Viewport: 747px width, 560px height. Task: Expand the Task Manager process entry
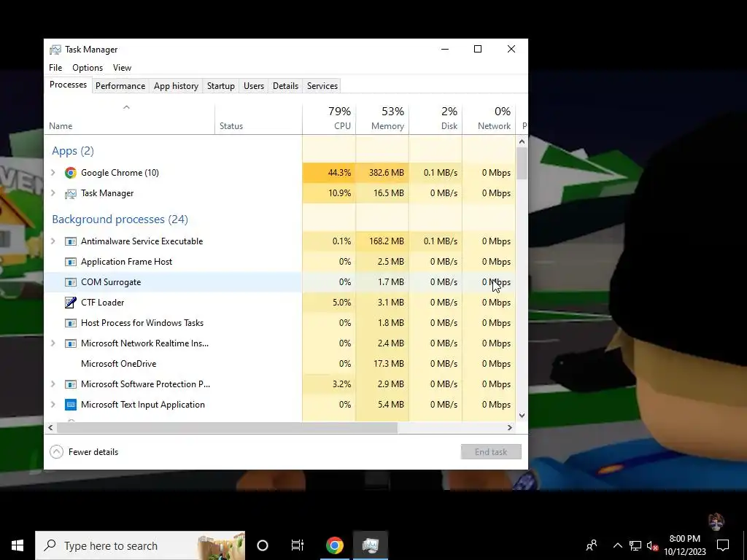pos(53,193)
